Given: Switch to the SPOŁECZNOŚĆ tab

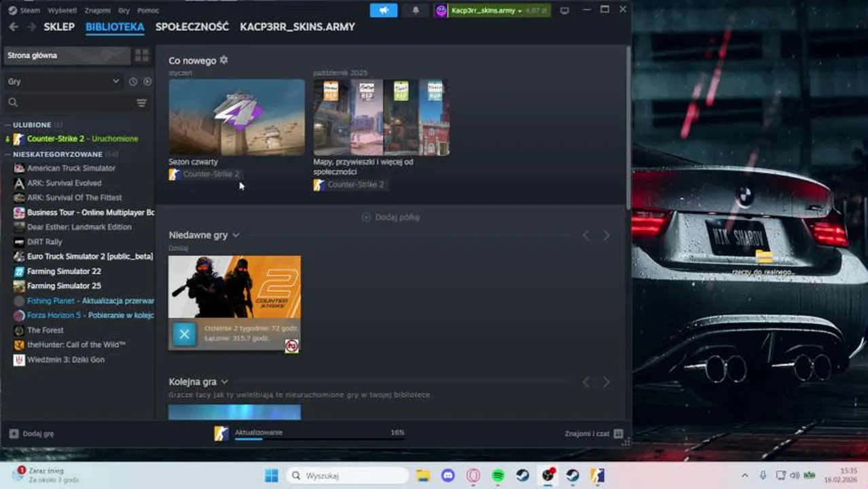Looking at the screenshot, I should pyautogui.click(x=192, y=27).
